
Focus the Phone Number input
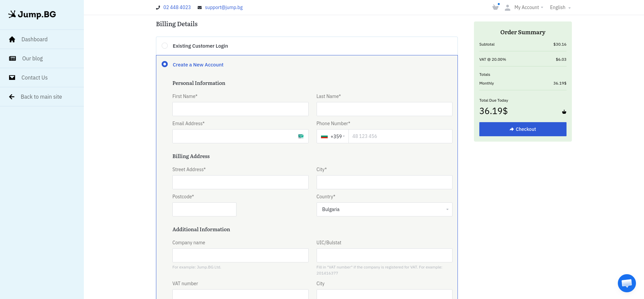(400, 136)
